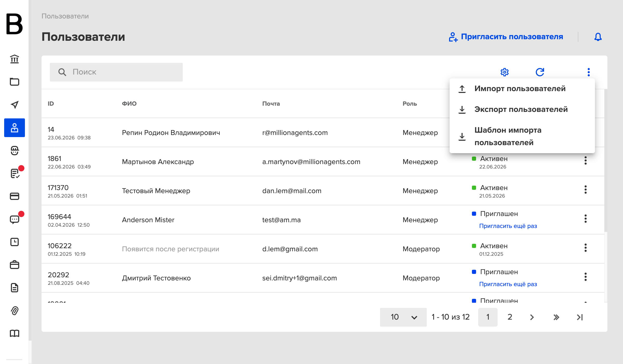Open row actions for Тестовый Менеджер

[x=586, y=190]
